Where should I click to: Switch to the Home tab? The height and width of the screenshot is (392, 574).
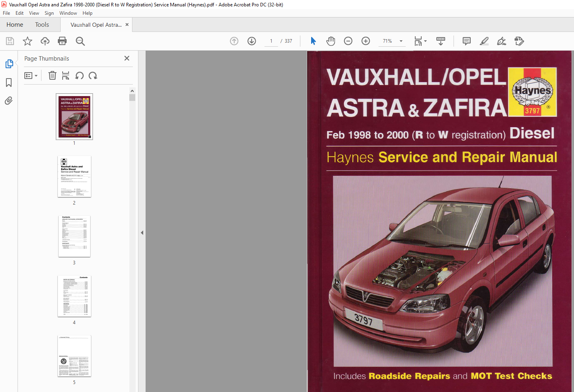[15, 25]
